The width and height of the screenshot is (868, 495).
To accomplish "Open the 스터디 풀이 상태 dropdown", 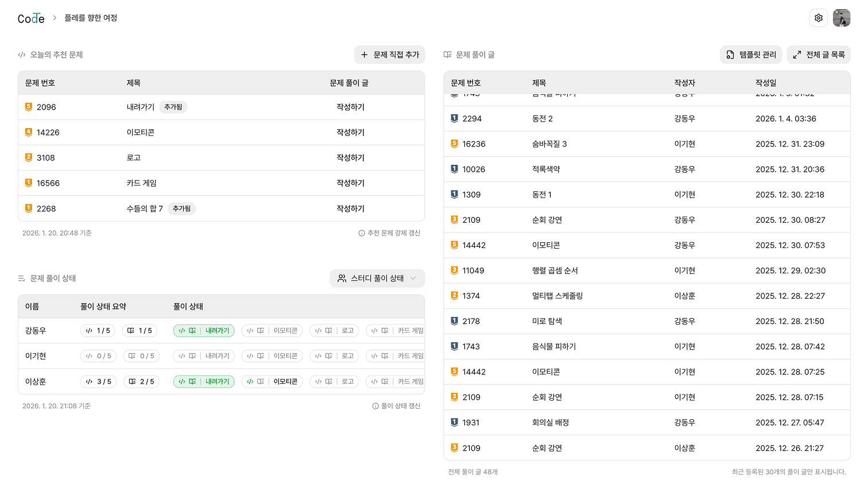I will point(377,278).
